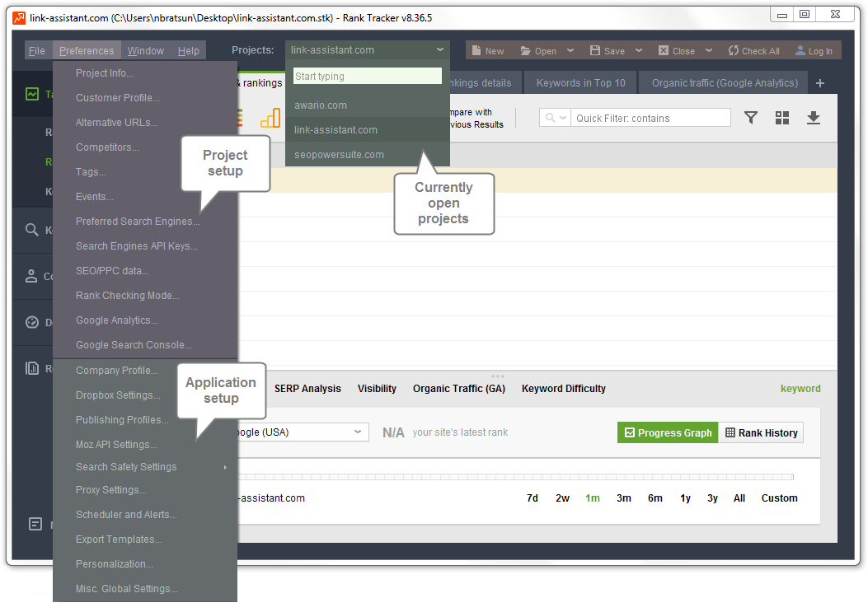Click the Save floppy disk icon
The width and height of the screenshot is (868, 612).
coord(595,50)
